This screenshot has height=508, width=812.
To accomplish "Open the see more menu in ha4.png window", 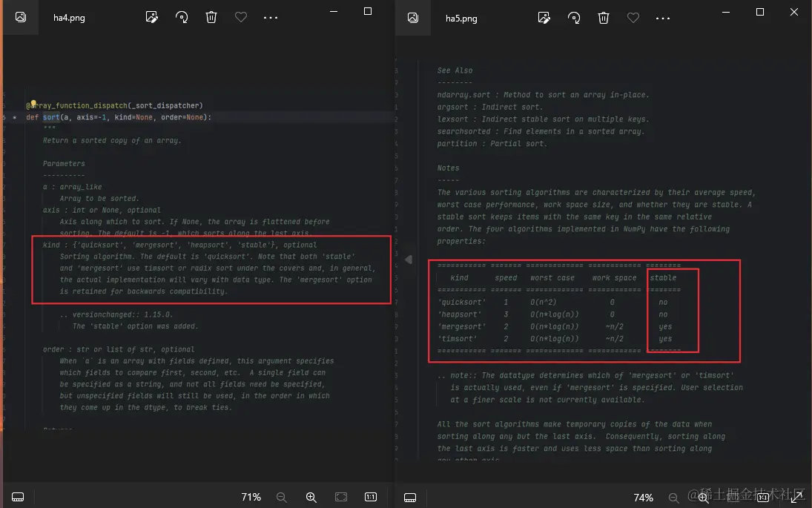I will pyautogui.click(x=271, y=18).
